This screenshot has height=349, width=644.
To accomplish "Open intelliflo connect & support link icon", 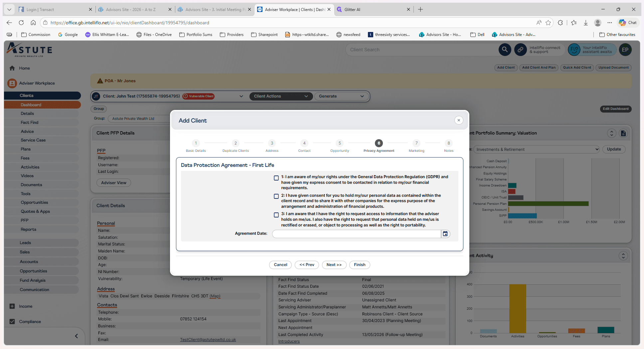I will [x=520, y=50].
